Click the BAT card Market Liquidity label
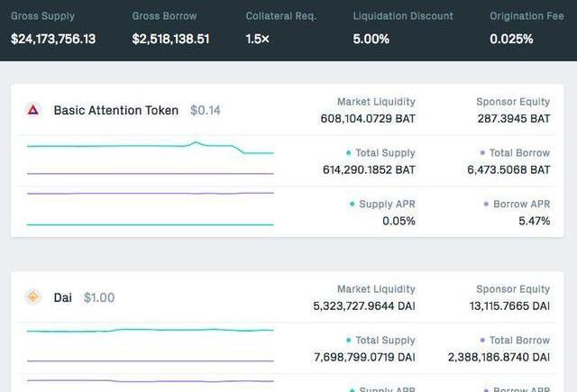This screenshot has height=392, width=577. (376, 102)
